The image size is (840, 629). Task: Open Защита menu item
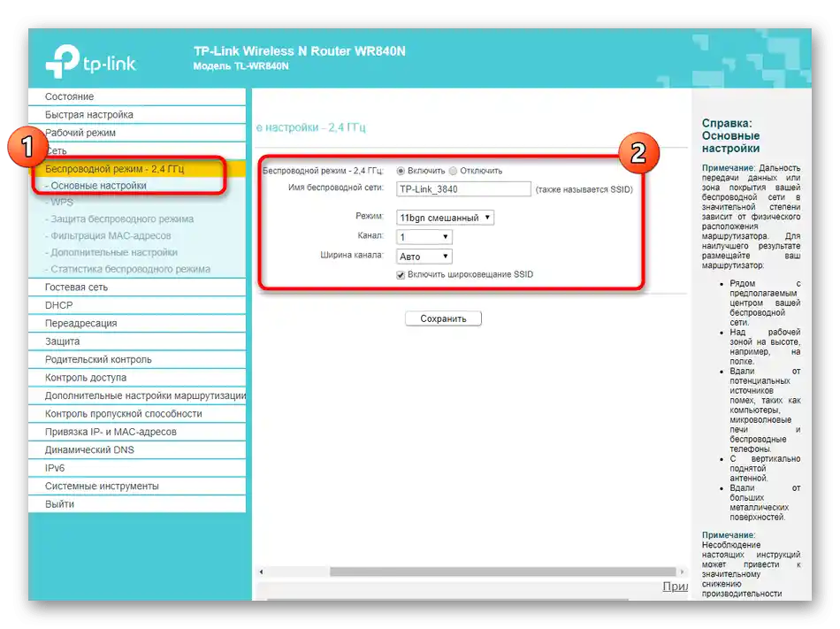coord(137,341)
